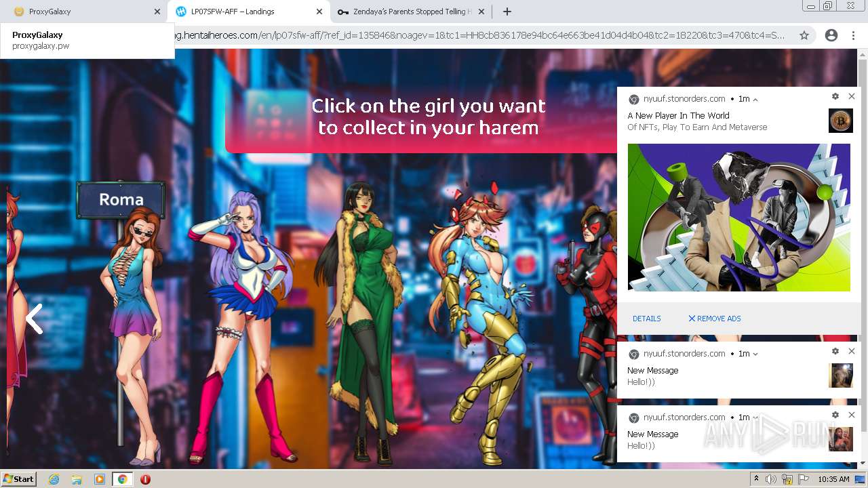Click the Action Center flag tray icon
868x488 pixels.
coord(804,479)
